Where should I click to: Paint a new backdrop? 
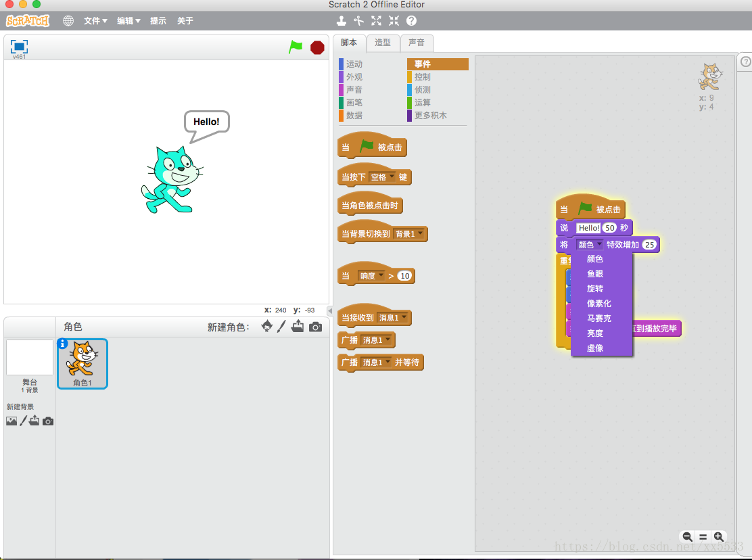[x=24, y=421]
